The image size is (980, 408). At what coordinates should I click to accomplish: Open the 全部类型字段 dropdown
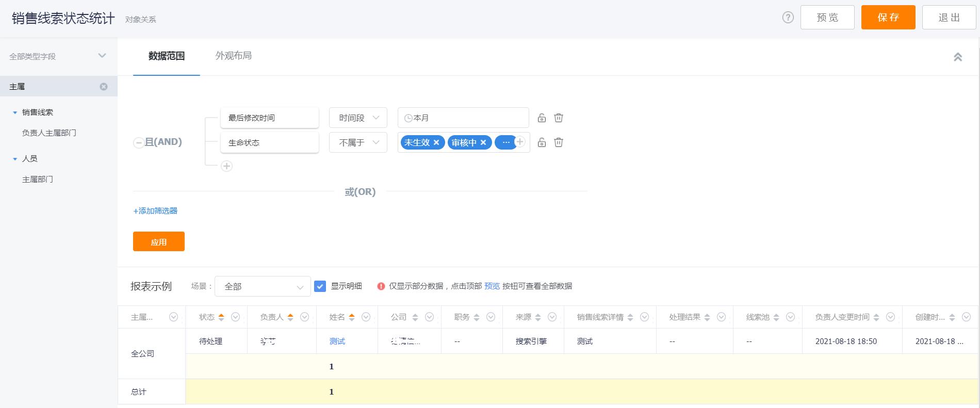click(x=58, y=56)
